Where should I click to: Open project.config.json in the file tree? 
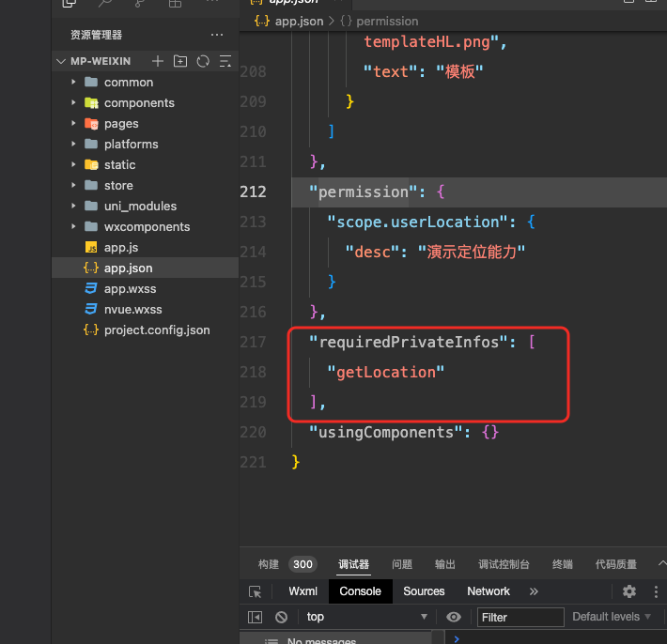(157, 330)
